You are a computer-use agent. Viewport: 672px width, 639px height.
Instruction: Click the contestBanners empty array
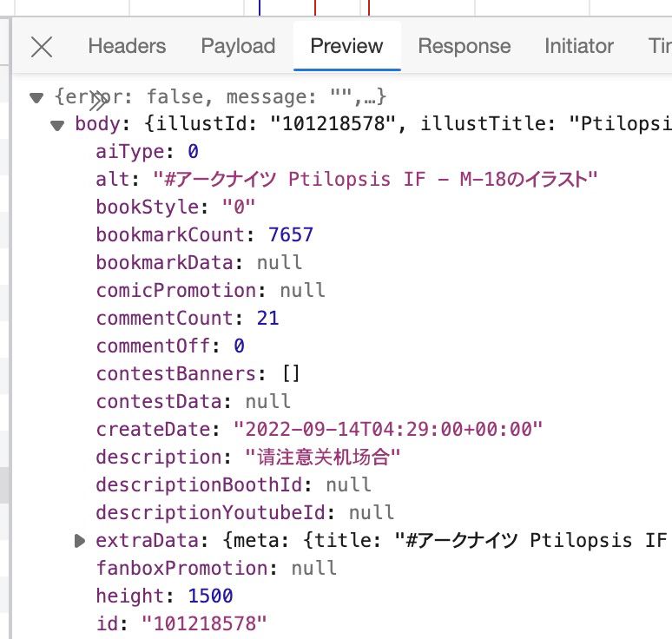pos(291,373)
